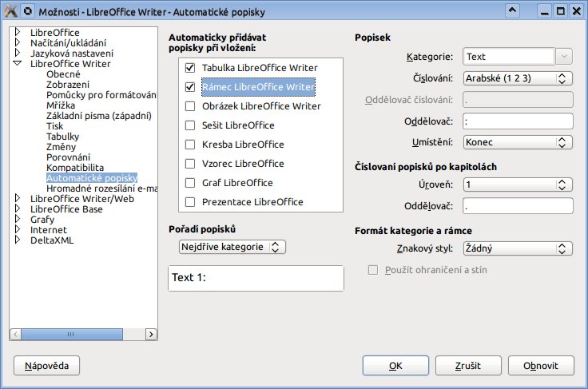Uncheck Tabulka LibreOffice Writer checkbox

click(190, 68)
